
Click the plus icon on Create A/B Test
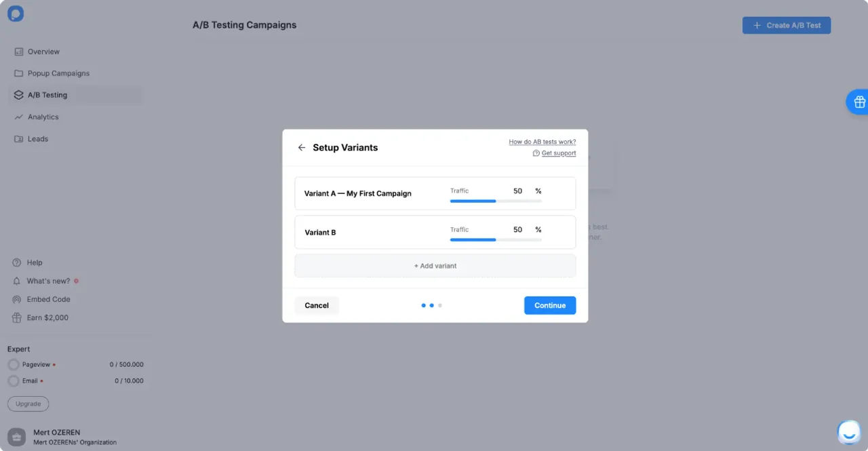coord(757,25)
